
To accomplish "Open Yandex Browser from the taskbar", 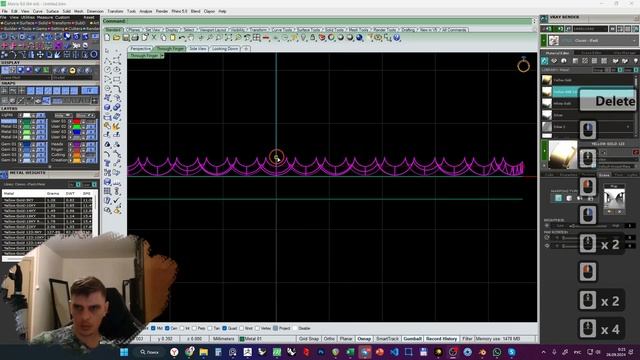I will pos(174,352).
